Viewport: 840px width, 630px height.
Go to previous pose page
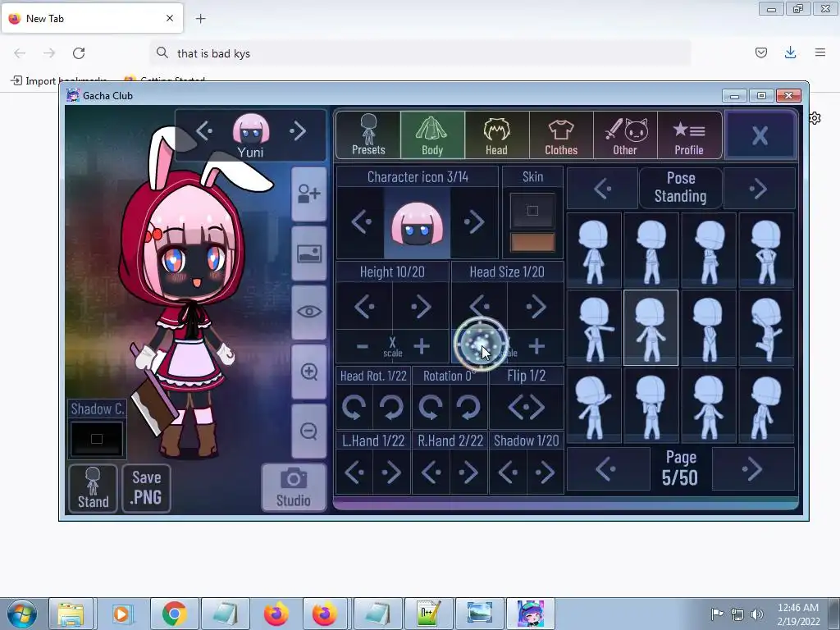tap(608, 468)
